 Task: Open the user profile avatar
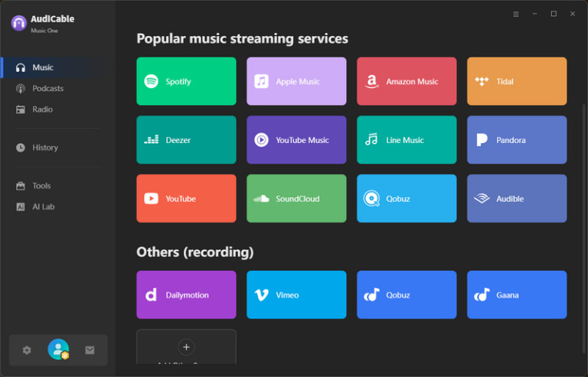tap(58, 349)
